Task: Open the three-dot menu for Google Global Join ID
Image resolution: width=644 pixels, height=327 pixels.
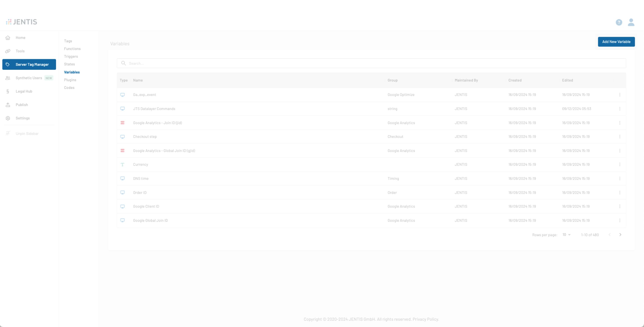Action: pyautogui.click(x=620, y=220)
